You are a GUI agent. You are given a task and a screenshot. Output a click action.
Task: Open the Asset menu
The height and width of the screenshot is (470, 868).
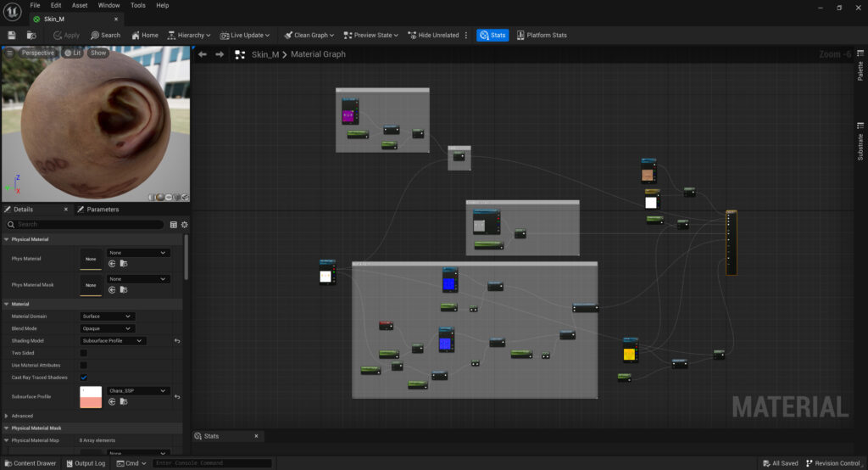tap(80, 6)
